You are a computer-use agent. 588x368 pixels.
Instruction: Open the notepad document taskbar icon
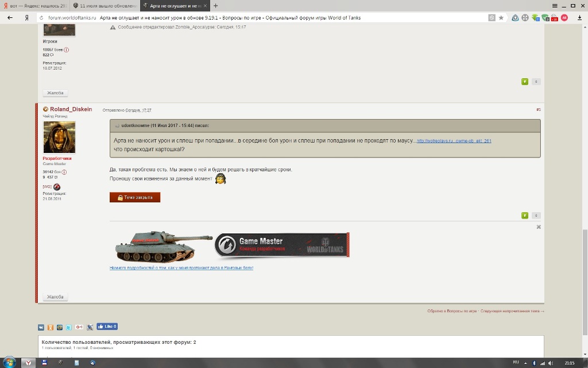(76, 363)
